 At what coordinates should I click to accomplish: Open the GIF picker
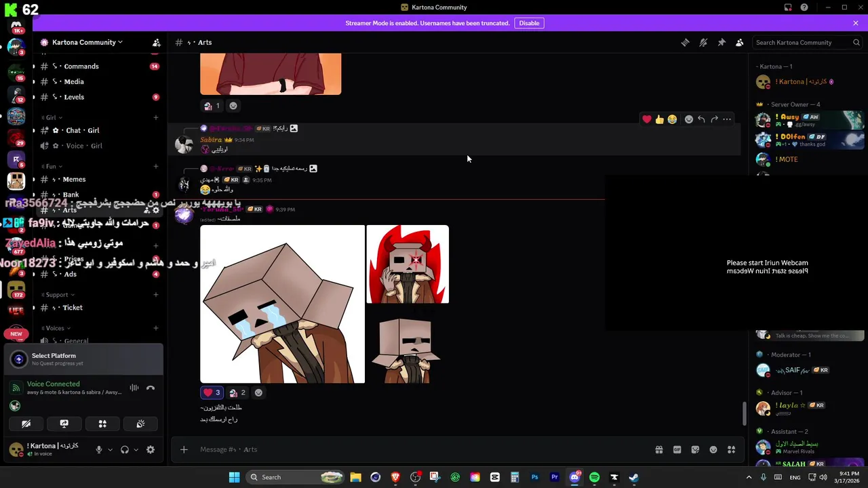pos(677,449)
